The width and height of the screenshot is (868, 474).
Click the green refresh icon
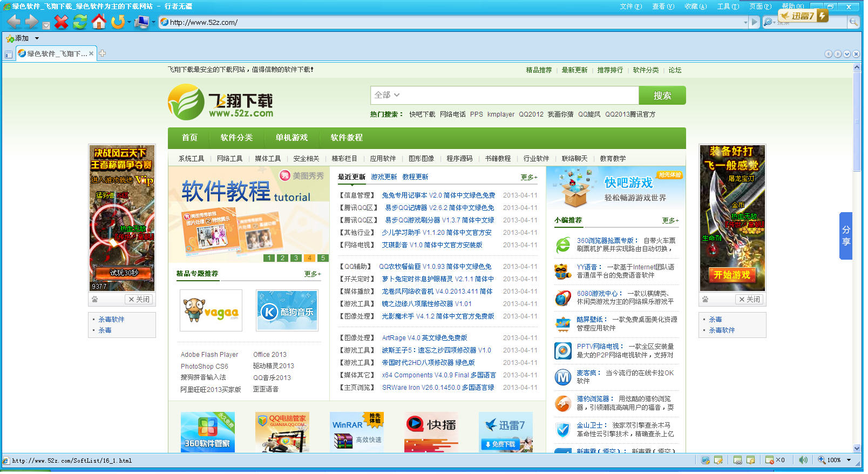coord(80,22)
